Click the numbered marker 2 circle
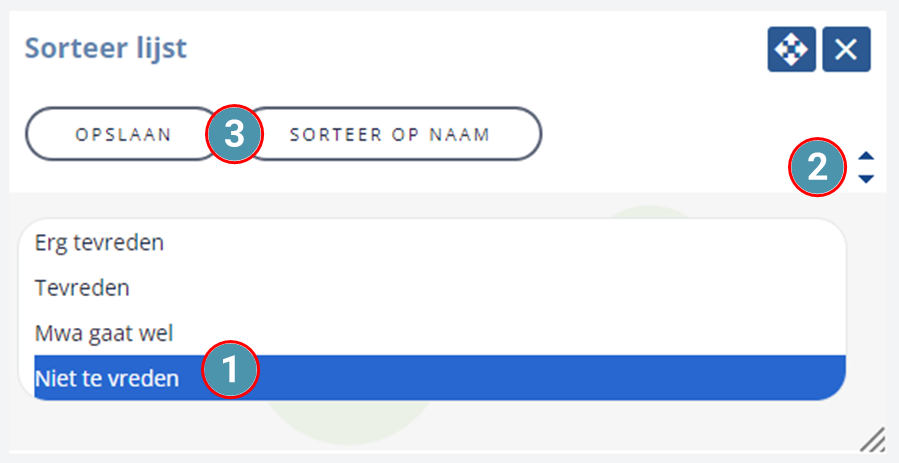This screenshot has height=463, width=899. tap(818, 167)
